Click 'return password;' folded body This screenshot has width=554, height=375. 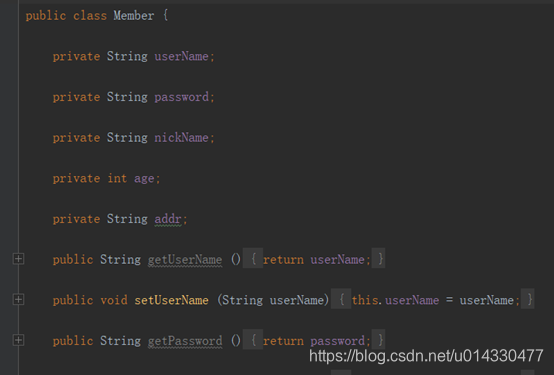(x=317, y=341)
